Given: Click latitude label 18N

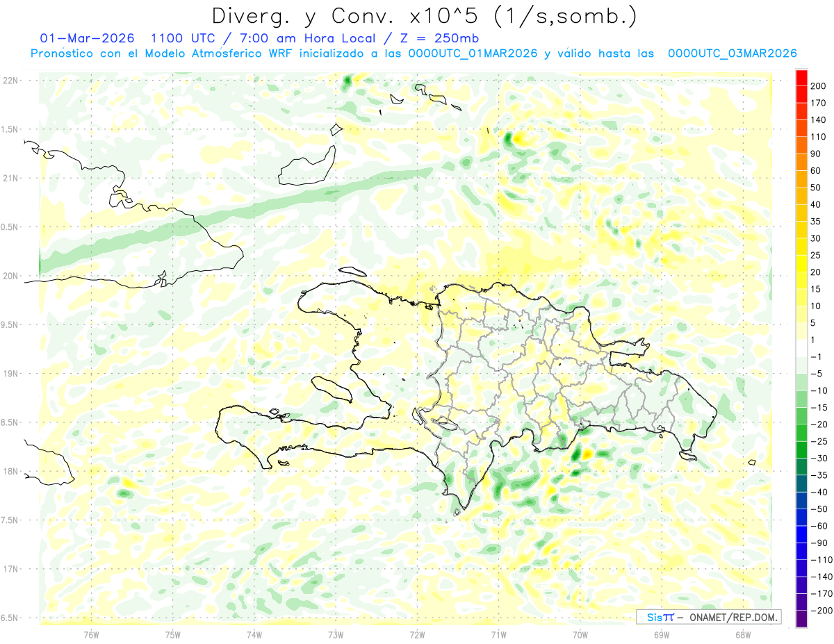Looking at the screenshot, I should (10, 472).
